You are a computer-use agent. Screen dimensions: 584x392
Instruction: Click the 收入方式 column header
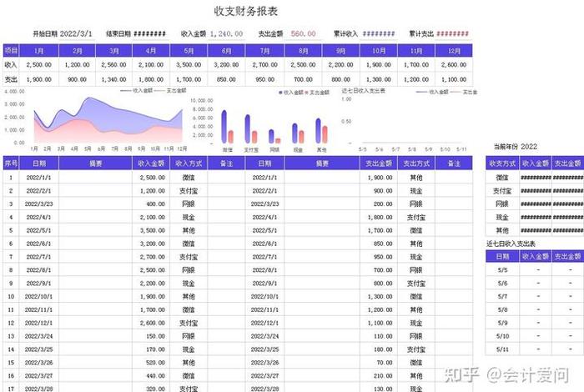189,163
